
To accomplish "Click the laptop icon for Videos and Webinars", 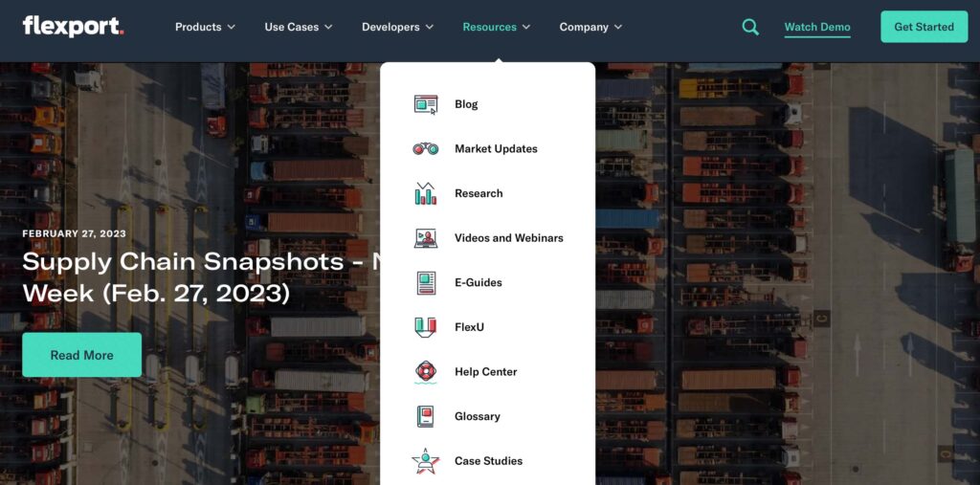I will 426,238.
